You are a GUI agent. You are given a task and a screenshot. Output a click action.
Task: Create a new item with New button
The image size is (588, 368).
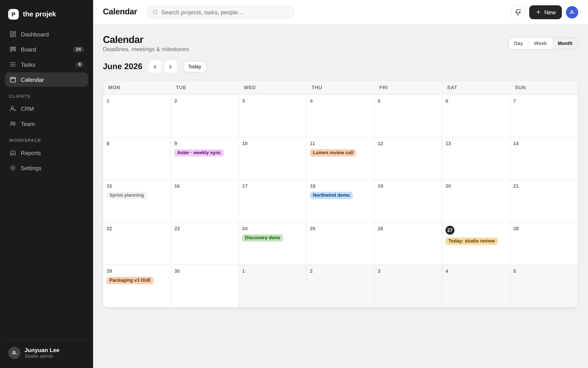coord(546,12)
